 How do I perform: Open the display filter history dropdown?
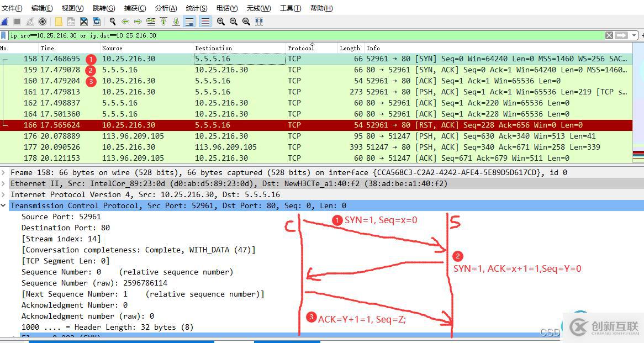[x=634, y=35]
